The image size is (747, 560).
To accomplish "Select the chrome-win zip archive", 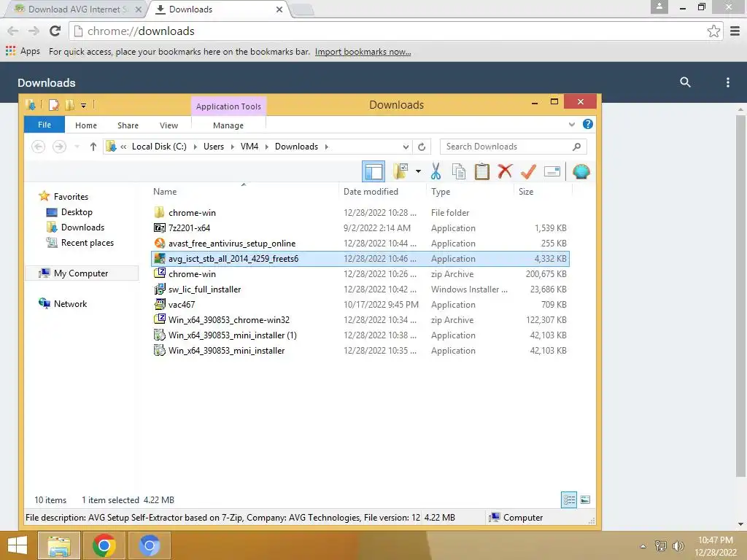I will tap(360, 274).
